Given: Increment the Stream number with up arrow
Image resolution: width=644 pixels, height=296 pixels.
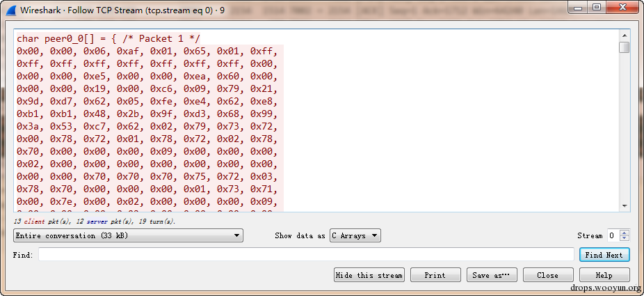Looking at the screenshot, I should point(625,233).
